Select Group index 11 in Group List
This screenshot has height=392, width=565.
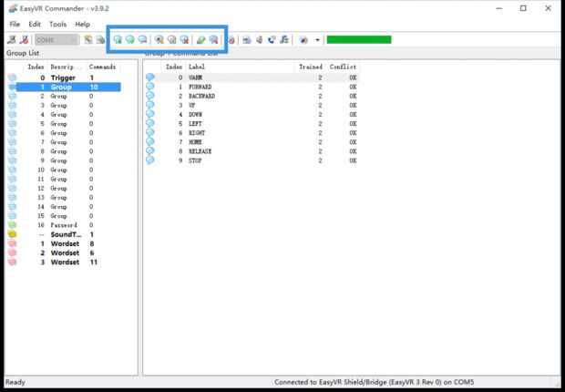click(x=63, y=179)
